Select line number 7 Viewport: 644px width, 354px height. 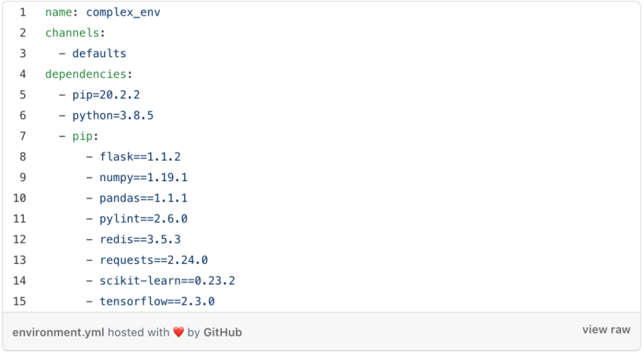(x=23, y=136)
